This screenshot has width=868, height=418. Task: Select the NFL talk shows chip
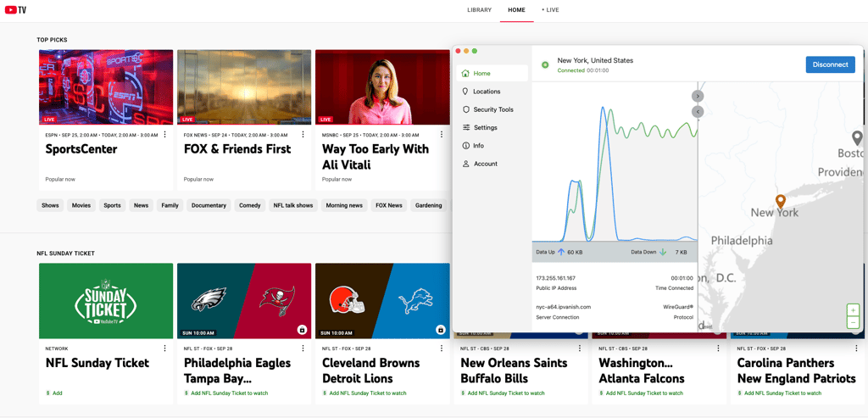(x=293, y=205)
